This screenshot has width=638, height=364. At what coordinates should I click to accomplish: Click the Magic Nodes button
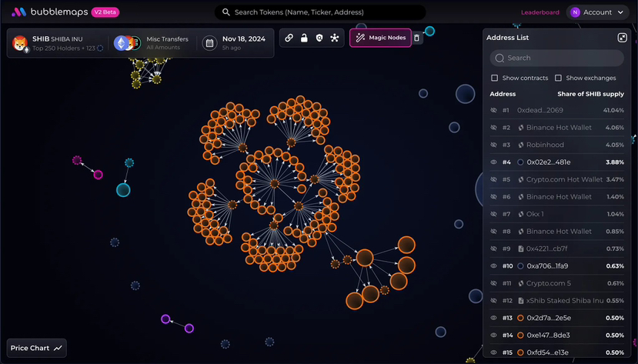coord(380,38)
